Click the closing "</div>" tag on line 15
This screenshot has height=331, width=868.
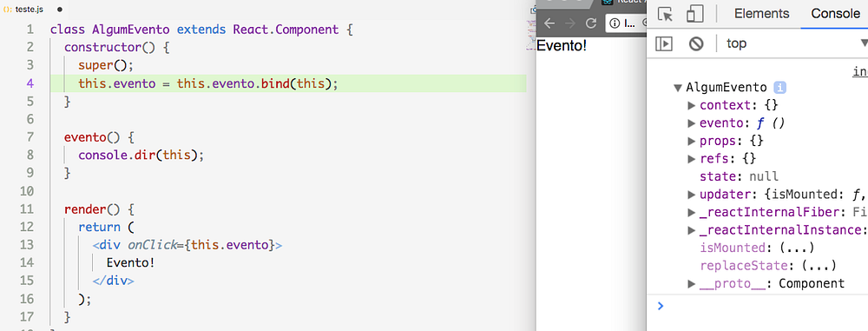coord(114,281)
